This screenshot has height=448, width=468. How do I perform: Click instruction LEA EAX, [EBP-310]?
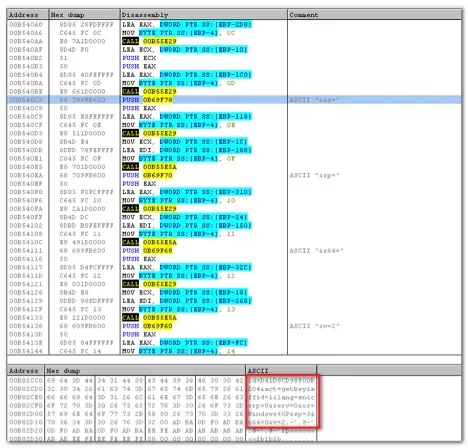coord(187,192)
